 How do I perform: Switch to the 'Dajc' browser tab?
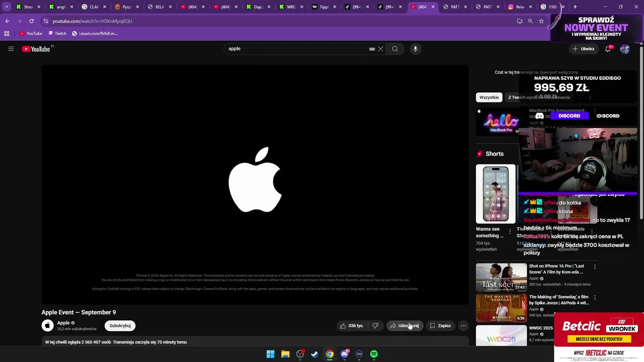coord(258,7)
